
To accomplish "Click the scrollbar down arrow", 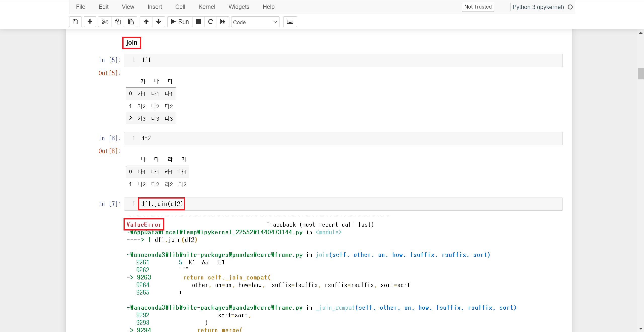I will 640,329.
